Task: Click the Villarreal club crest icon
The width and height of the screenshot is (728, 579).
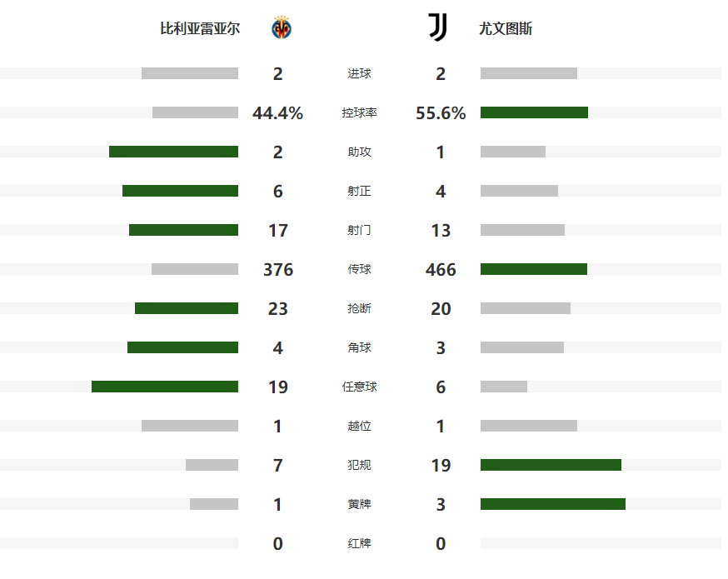Action: [280, 28]
